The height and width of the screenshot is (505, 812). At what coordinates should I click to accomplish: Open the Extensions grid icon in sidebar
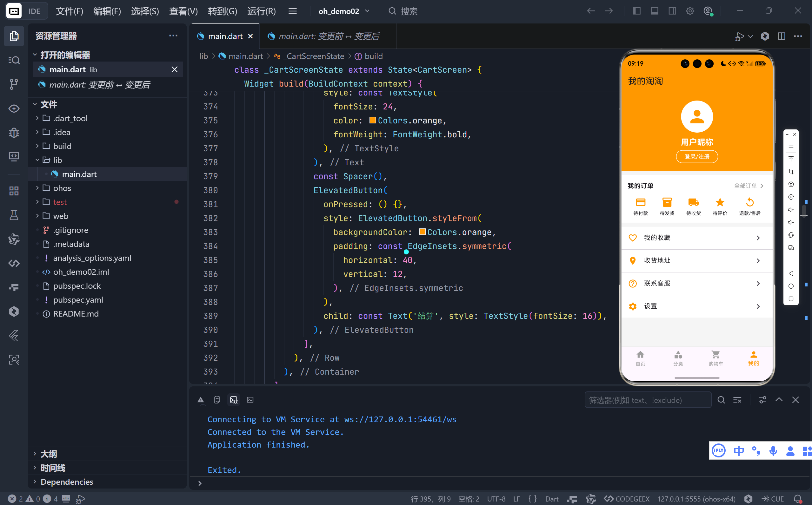14,191
